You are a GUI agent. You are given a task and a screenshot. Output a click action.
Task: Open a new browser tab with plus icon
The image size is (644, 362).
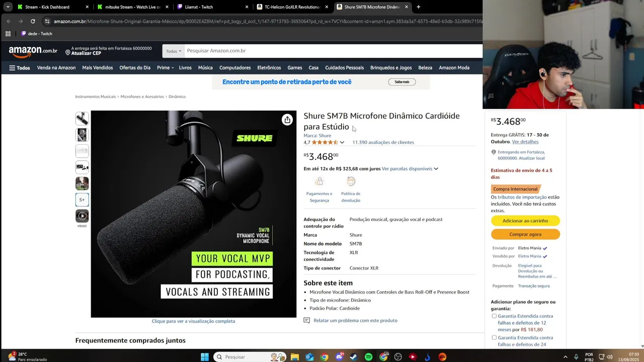(418, 7)
